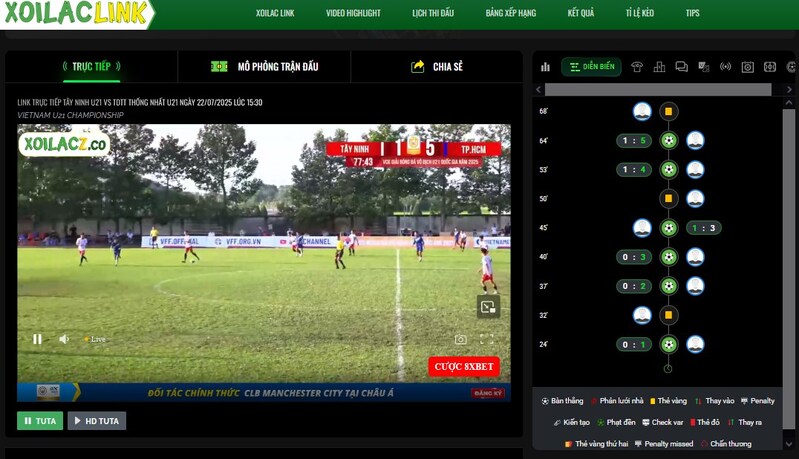Click the goal icon at 45' event
The height and width of the screenshot is (459, 799).
669,228
